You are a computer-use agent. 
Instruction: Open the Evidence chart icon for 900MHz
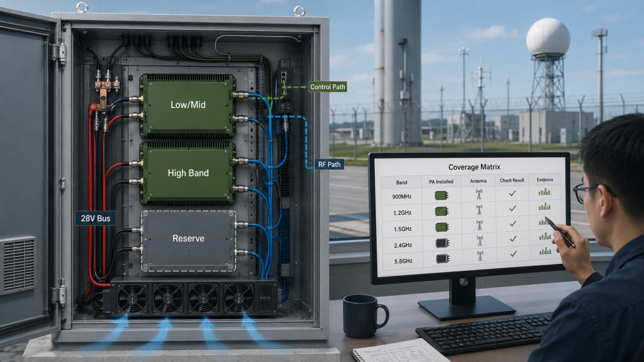coord(545,192)
